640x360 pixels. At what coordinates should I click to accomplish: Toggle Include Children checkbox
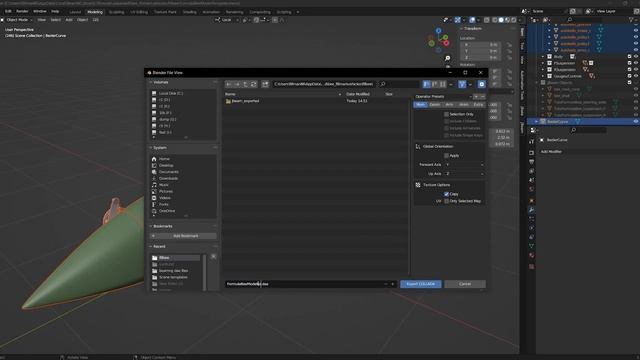[447, 121]
